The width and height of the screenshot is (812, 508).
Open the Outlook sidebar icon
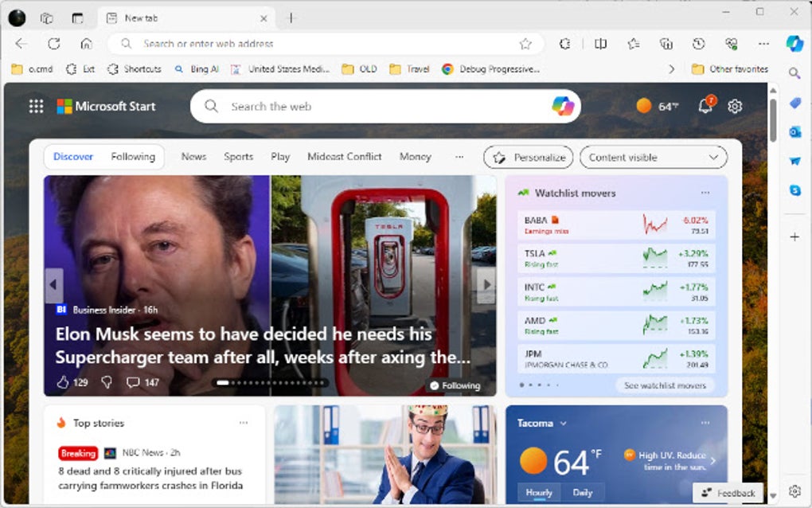pos(795,132)
